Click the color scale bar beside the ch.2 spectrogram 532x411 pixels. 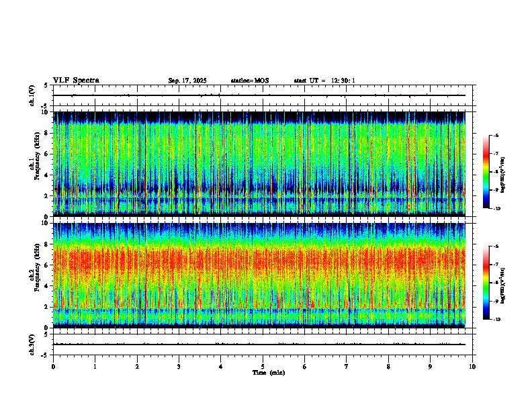[x=486, y=283]
